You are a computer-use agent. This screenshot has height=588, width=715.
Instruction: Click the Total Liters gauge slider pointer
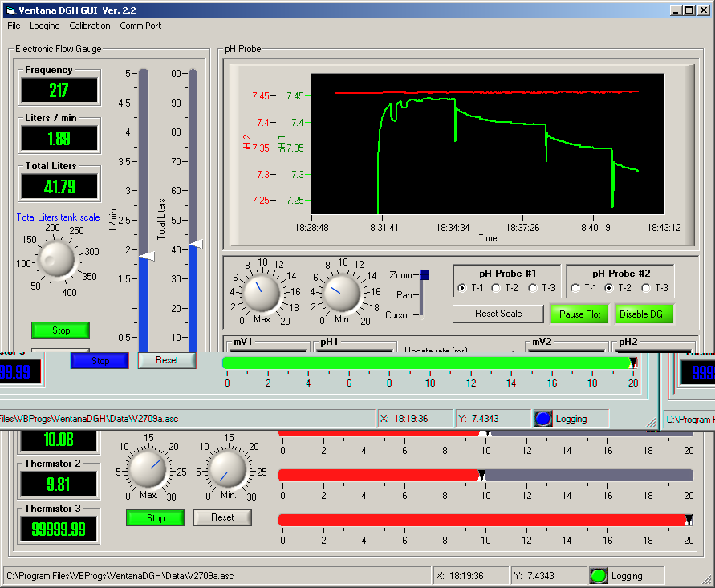click(196, 245)
